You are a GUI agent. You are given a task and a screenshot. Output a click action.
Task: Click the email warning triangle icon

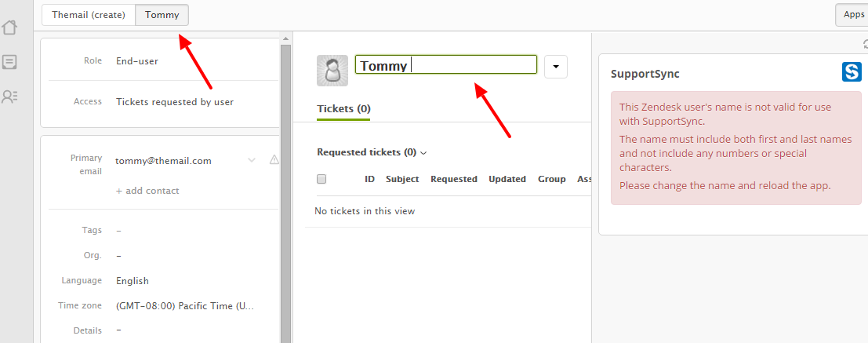pos(274,160)
